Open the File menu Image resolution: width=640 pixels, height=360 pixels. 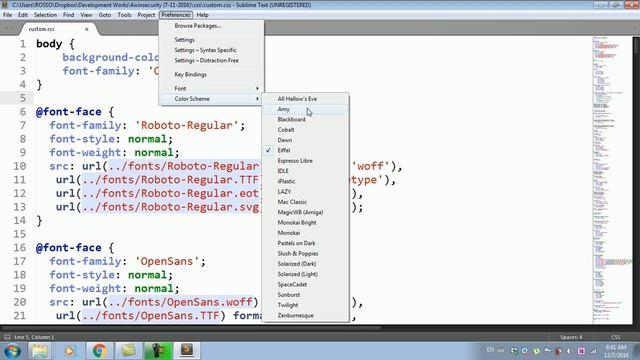point(7,15)
